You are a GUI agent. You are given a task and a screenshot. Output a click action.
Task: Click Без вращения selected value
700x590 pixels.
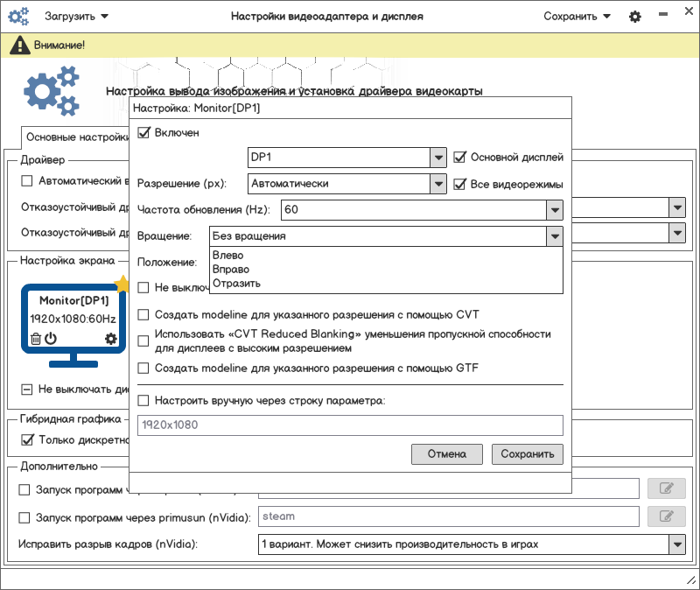(x=248, y=235)
